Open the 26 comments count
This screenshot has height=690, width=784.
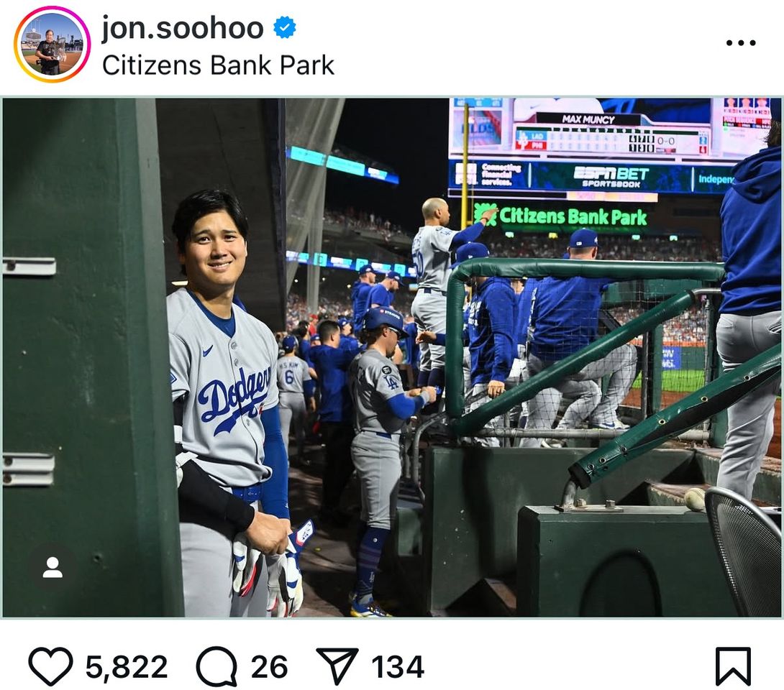tap(269, 667)
